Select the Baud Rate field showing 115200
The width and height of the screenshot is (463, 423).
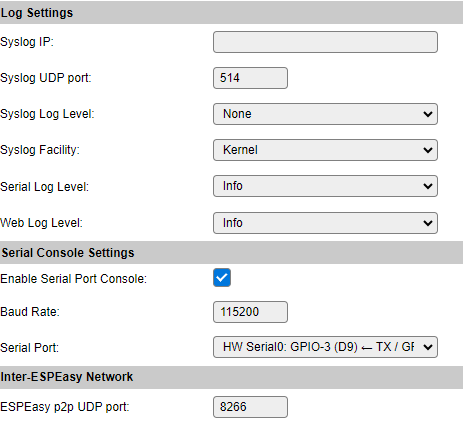(x=250, y=312)
